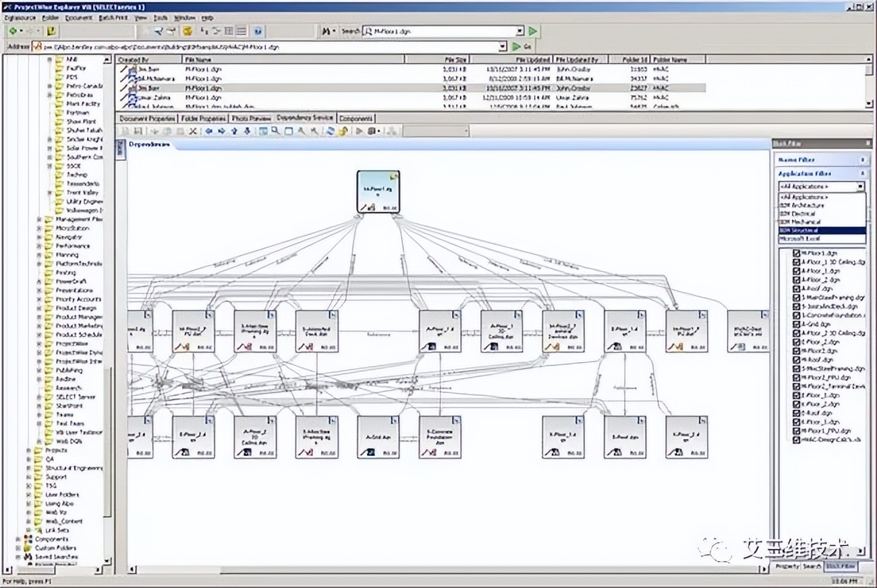Click the blue round help icon in the top toolbar

click(258, 31)
